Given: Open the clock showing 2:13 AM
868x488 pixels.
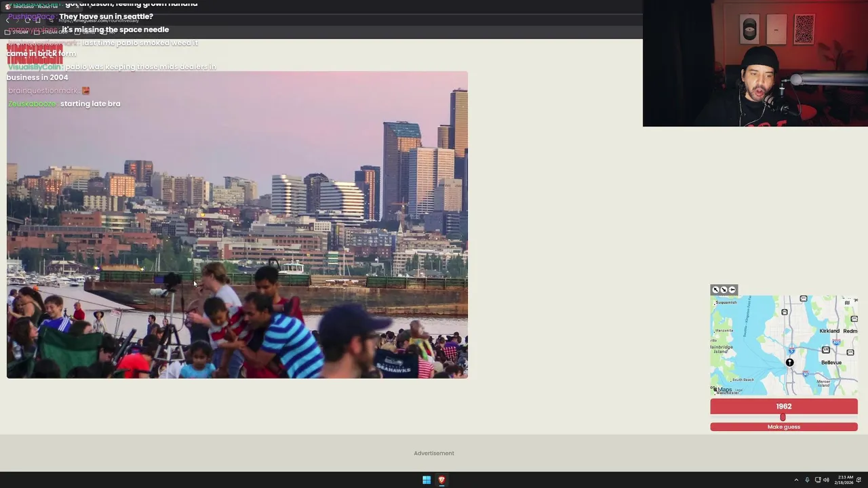Looking at the screenshot, I should click(x=844, y=480).
